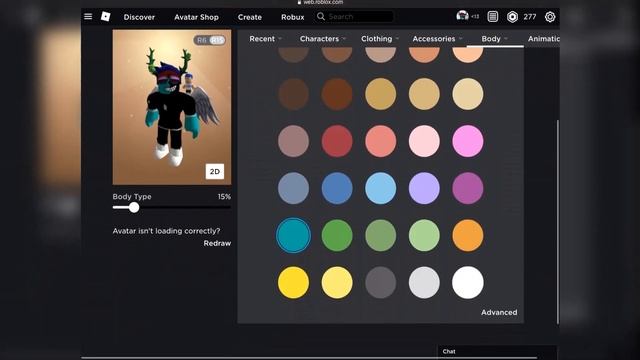Screen dimensions: 640x360
Task: Switch avatar preview to 2D
Action: tap(215, 171)
